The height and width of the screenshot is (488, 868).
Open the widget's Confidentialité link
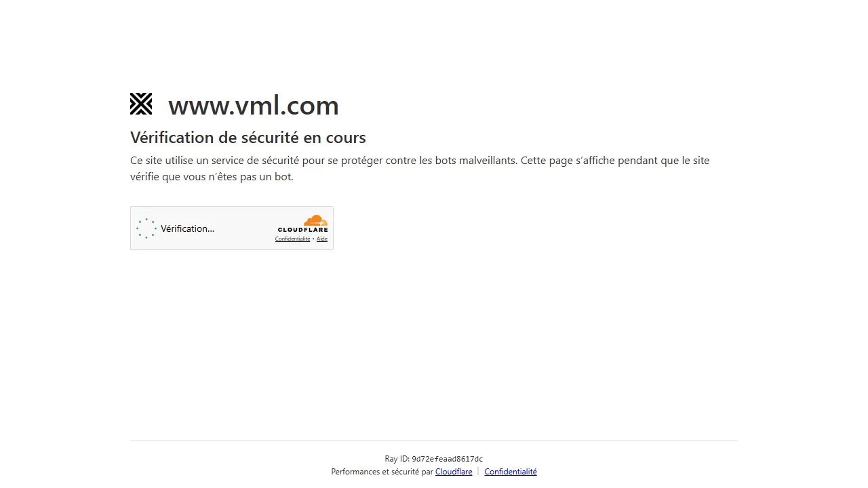(x=292, y=239)
